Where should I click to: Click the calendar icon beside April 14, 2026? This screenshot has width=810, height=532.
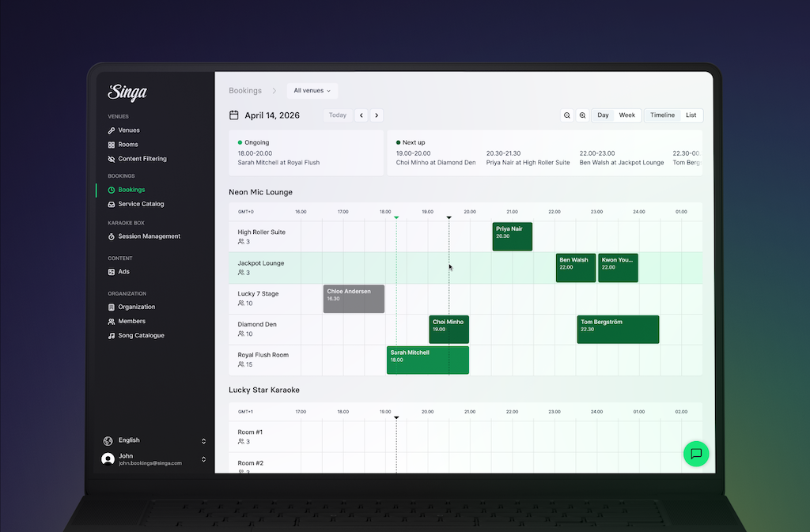click(x=234, y=115)
